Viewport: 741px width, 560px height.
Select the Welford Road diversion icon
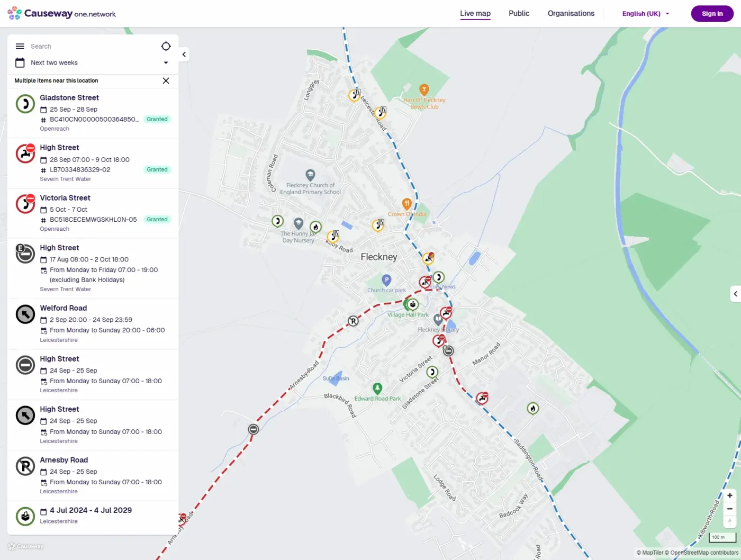[x=25, y=314]
